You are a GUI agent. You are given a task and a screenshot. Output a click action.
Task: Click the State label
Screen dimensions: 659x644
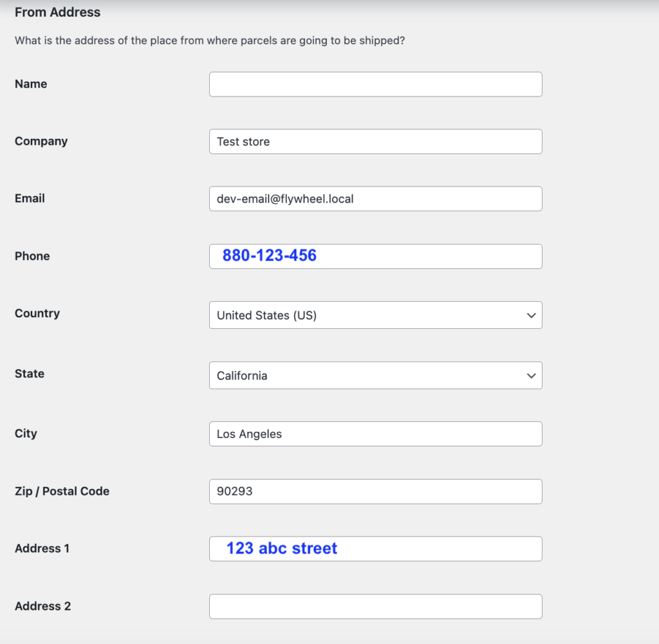pyautogui.click(x=30, y=374)
